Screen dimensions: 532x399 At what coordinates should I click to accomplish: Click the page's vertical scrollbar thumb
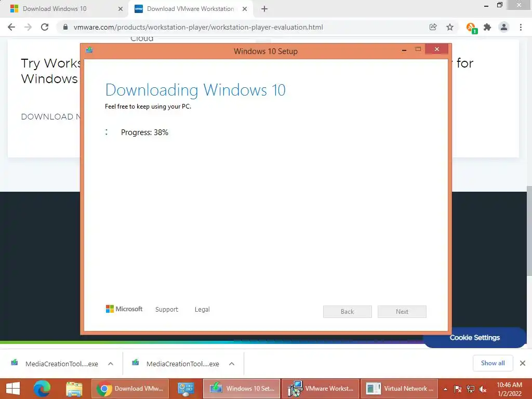click(529, 231)
